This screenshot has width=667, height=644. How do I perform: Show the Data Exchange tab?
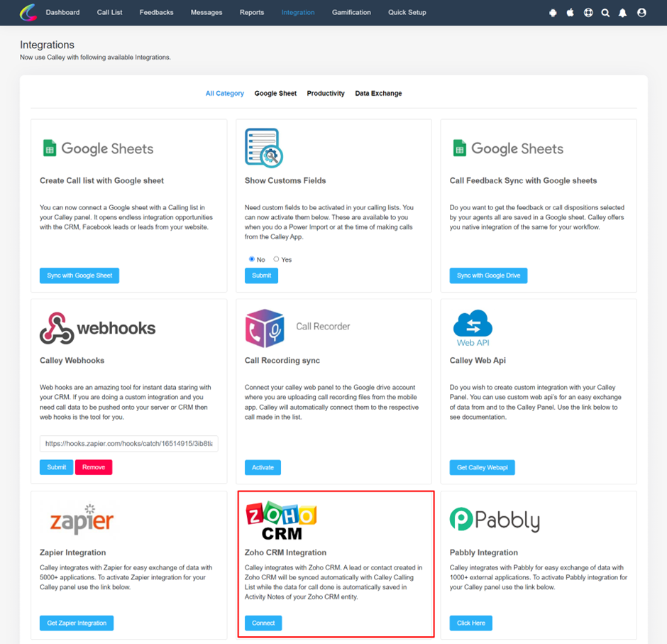tap(378, 93)
